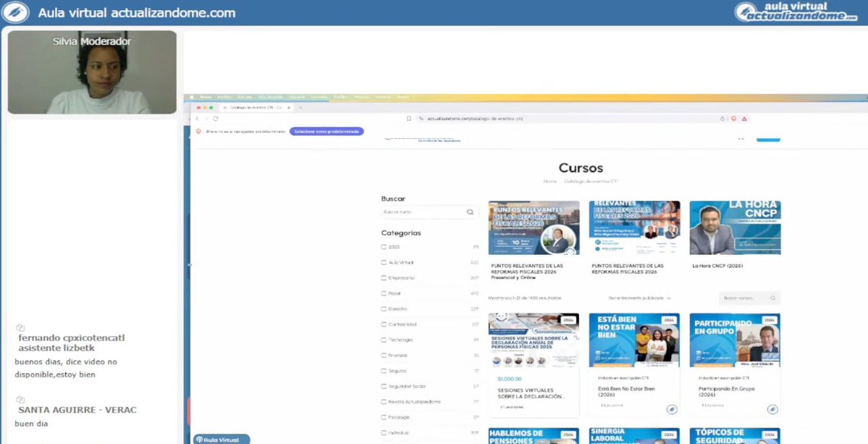Click the Brave Rewards triangle icon
This screenshot has height=444, width=868.
tap(744, 119)
